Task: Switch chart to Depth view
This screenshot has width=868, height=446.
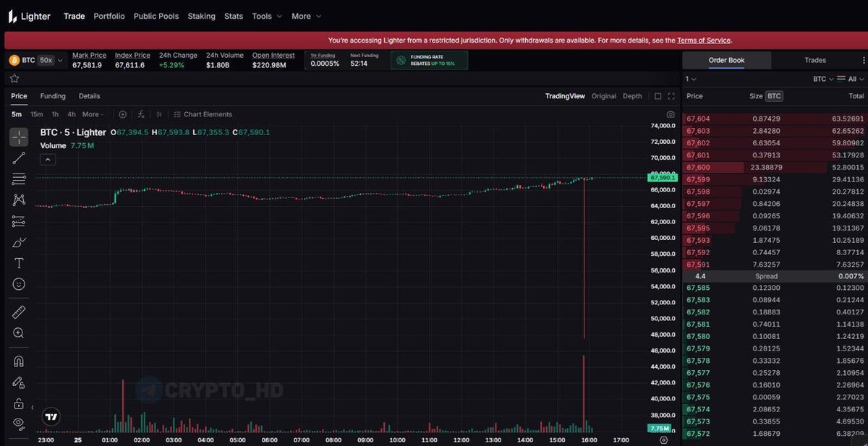Action: [x=632, y=96]
